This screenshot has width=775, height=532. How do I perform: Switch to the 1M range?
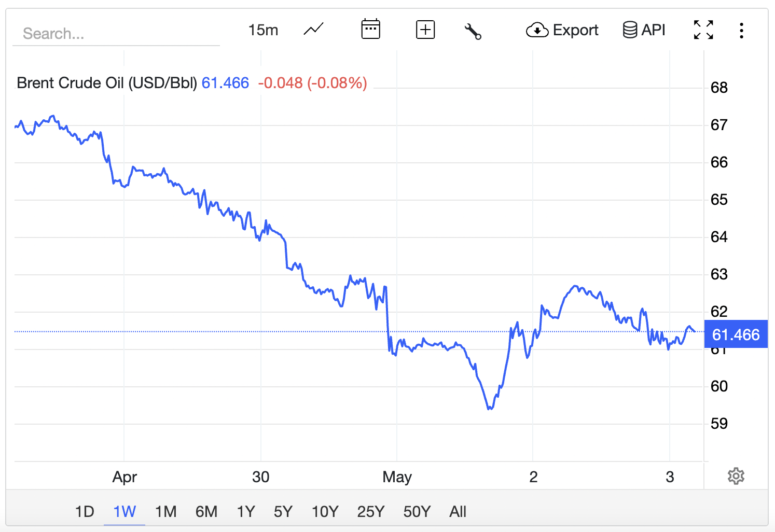tap(165, 512)
